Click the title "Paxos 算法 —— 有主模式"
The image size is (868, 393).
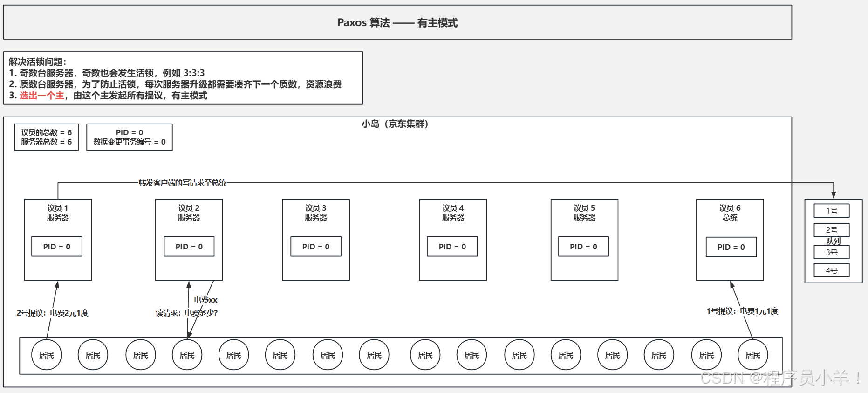pos(397,22)
